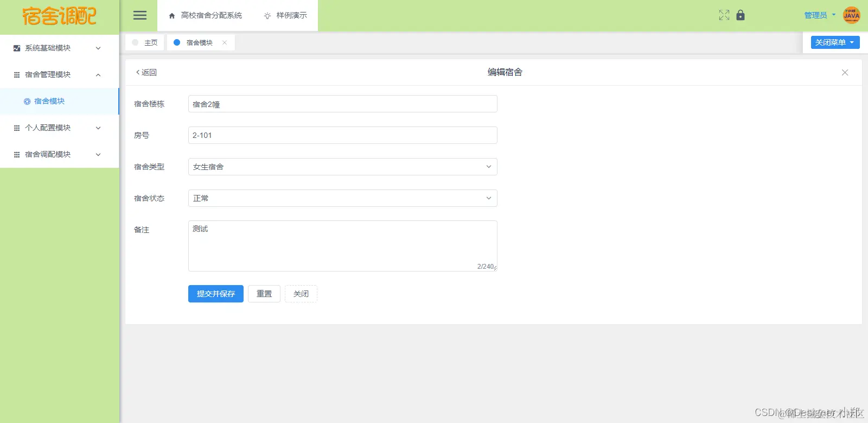Expand the 个人配置模块 menu chevron
Screen dimensions: 868x423
coord(98,128)
